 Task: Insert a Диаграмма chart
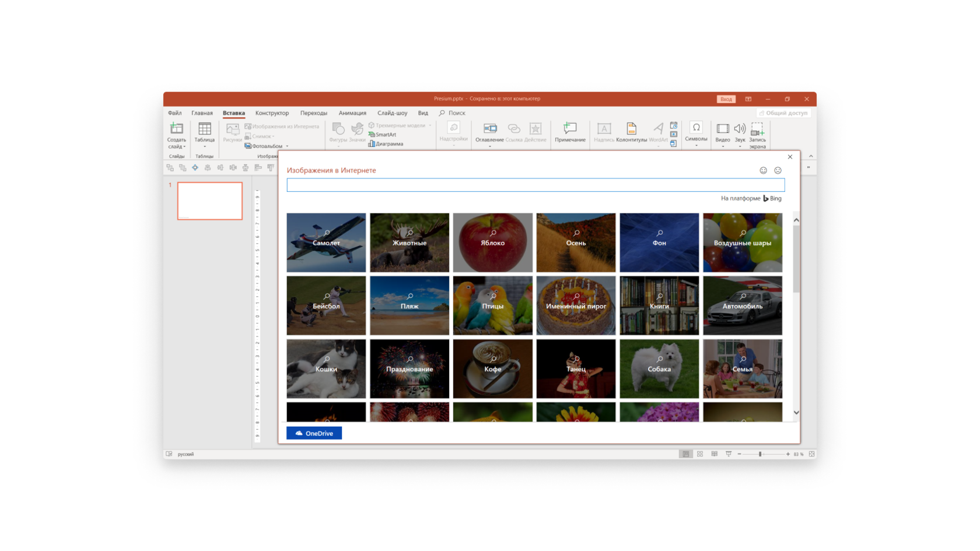pyautogui.click(x=386, y=143)
